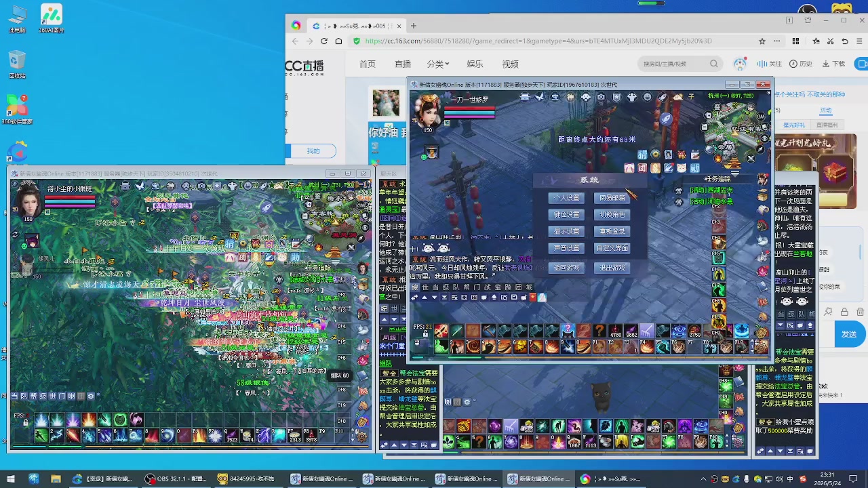Open 网易邮箱 from the system menu

click(612, 198)
